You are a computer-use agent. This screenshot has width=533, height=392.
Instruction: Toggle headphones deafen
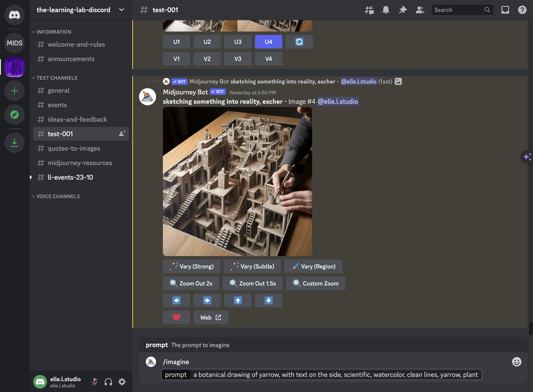[108, 382]
